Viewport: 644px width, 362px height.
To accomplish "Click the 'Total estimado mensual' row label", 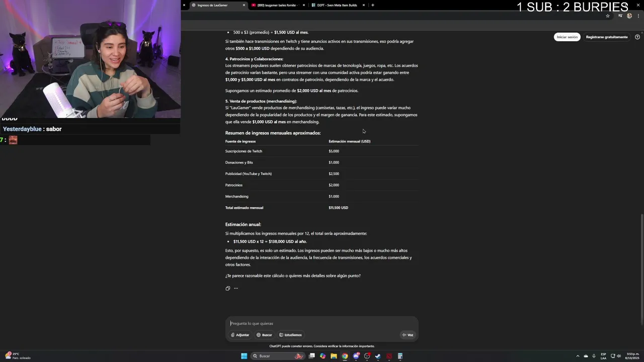I will [244, 208].
